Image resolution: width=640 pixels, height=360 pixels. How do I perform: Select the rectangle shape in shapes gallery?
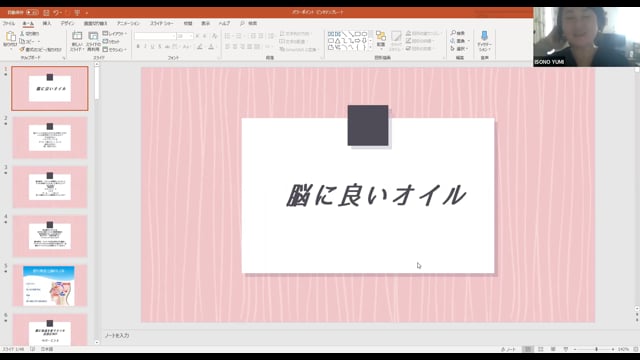tap(358, 34)
